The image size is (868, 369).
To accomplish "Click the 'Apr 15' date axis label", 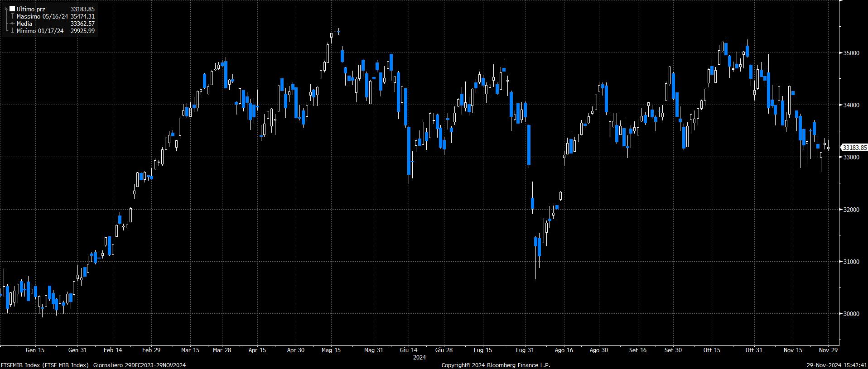I will coord(257,350).
